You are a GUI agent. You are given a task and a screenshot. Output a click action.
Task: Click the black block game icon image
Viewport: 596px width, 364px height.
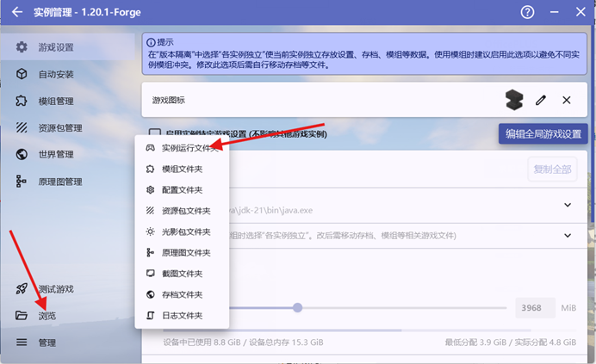pos(514,100)
